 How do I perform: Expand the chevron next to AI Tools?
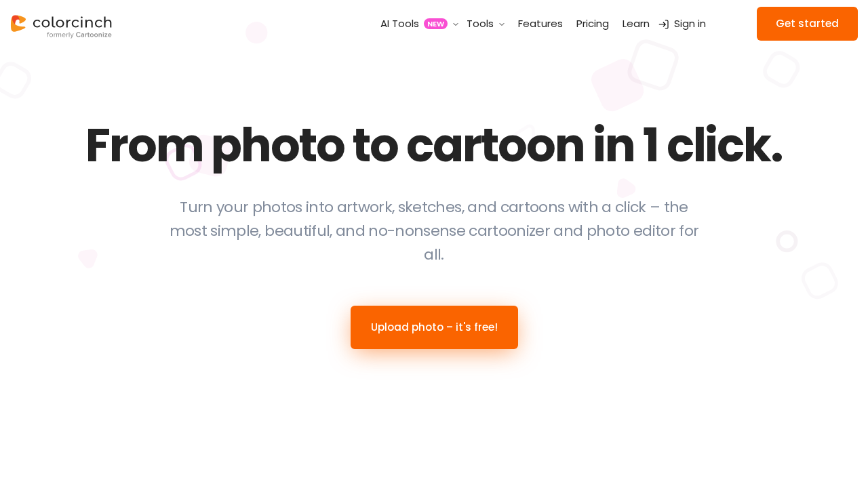click(454, 23)
